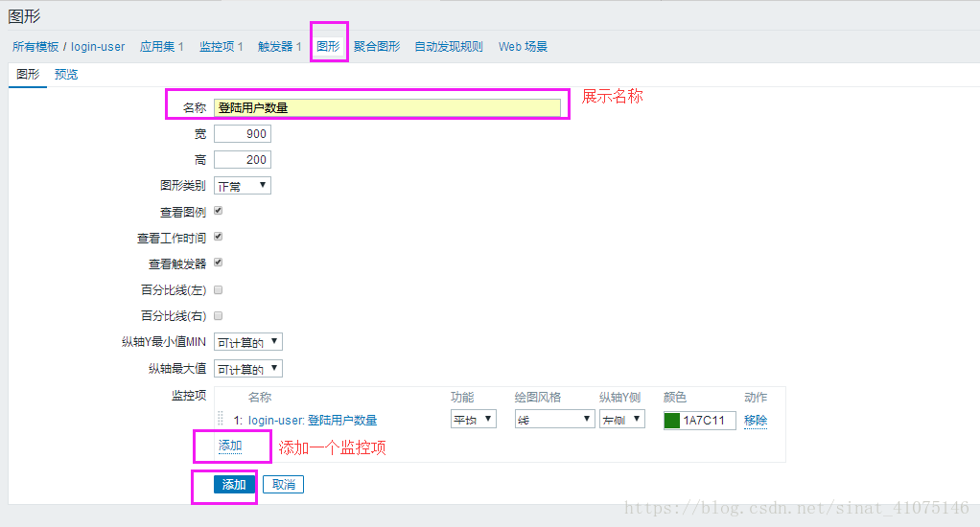
Task: Open the 图形类别 dropdown
Action: click(x=243, y=186)
